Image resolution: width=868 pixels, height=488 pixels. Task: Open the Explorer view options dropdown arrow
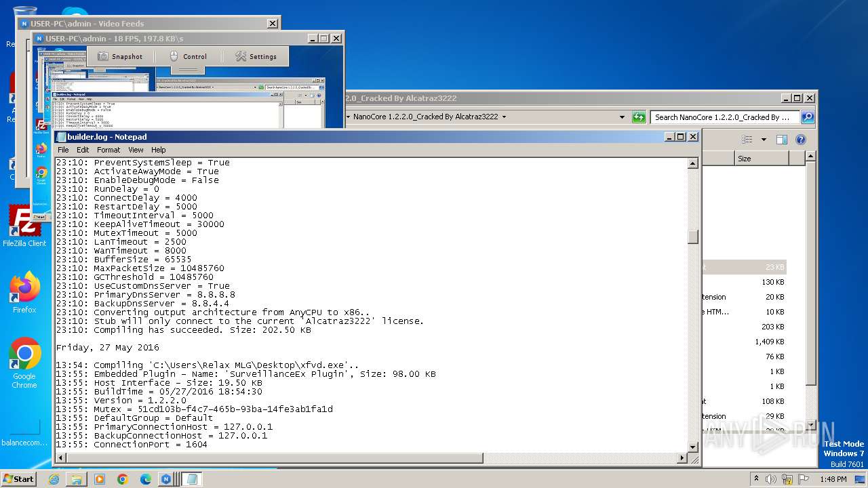[764, 140]
